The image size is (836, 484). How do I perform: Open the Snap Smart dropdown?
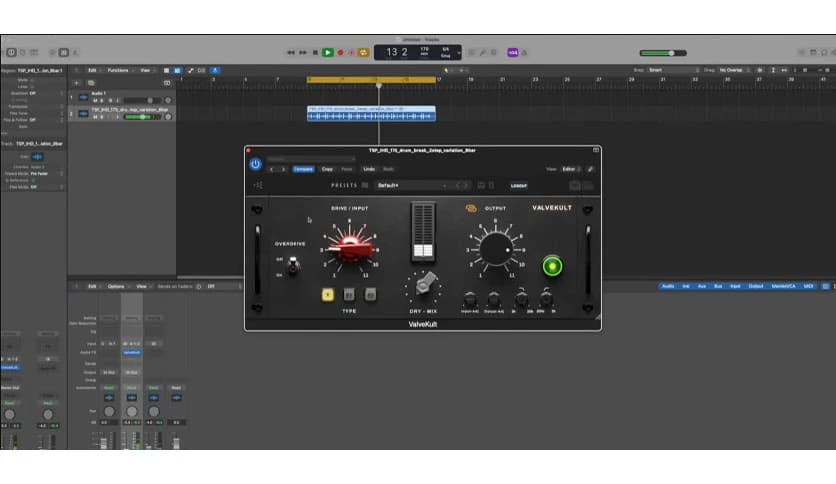673,70
